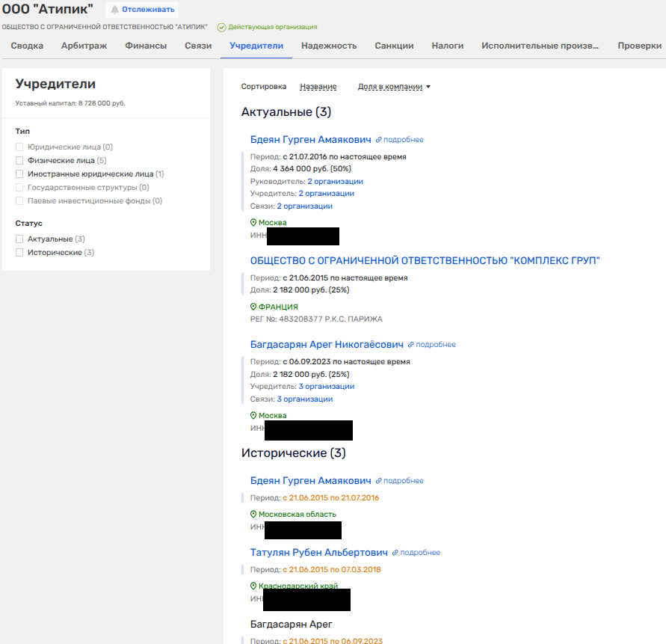This screenshot has height=644, width=666.
Task: Click the location pin next to ФРАНЦИЯ
Action: [x=253, y=307]
